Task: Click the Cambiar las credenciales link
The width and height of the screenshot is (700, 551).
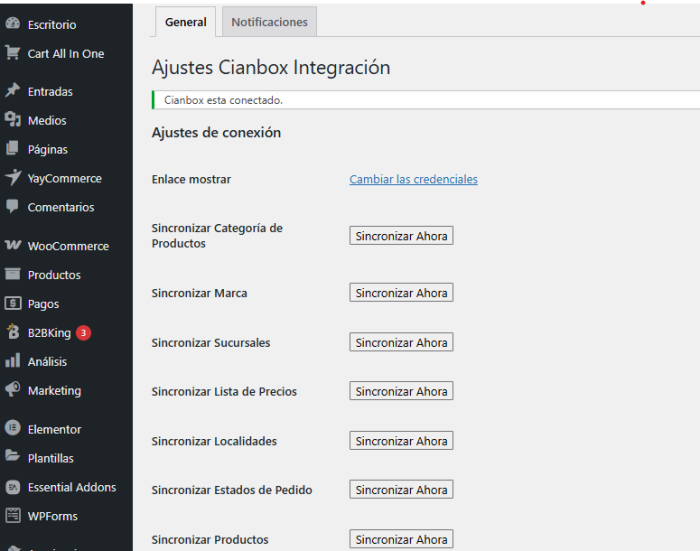Action: click(x=413, y=179)
